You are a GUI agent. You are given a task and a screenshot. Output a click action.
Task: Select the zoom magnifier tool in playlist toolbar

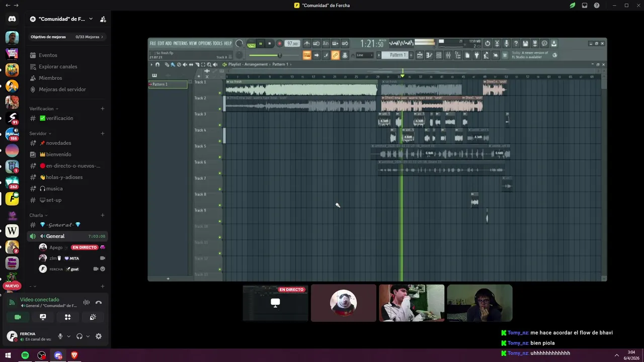click(209, 64)
